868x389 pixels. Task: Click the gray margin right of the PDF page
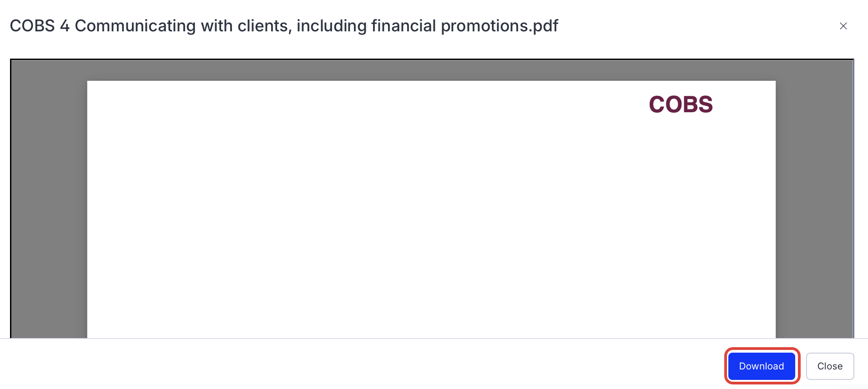point(814,204)
